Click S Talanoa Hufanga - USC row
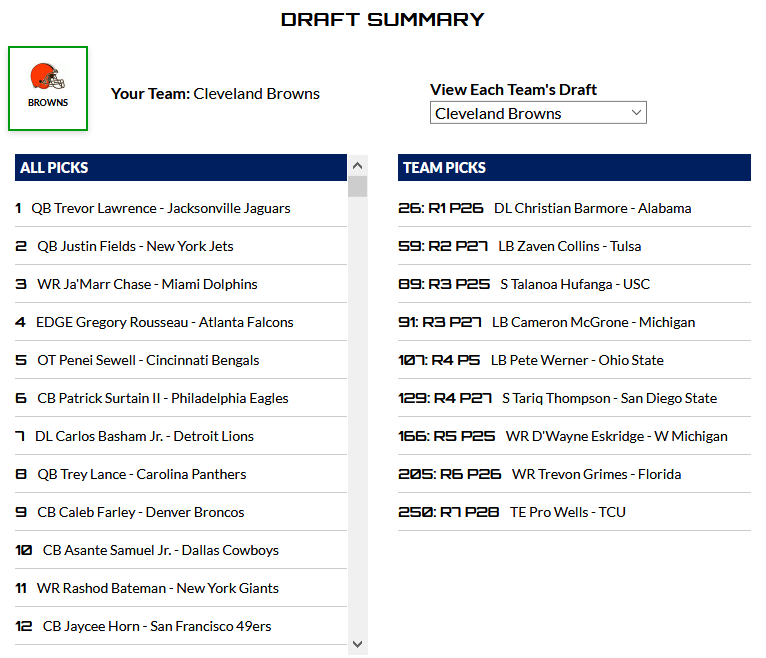Viewport: 766px width, 658px height. coord(574,284)
